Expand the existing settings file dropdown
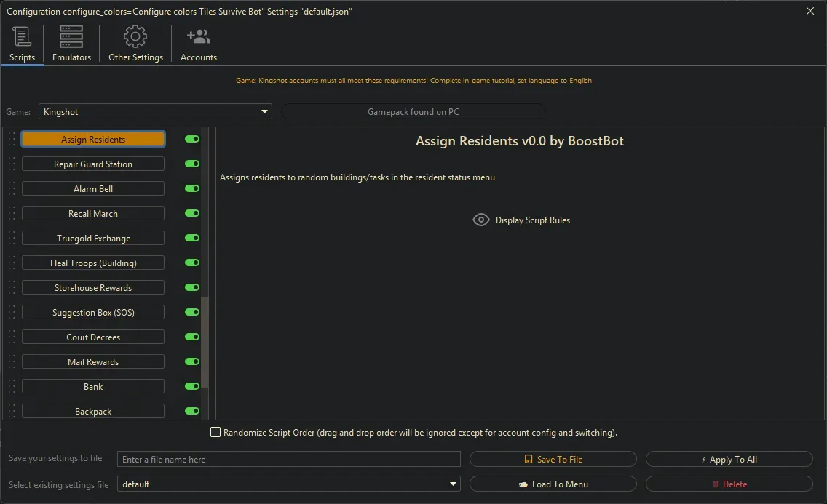This screenshot has height=504, width=827. (x=453, y=484)
